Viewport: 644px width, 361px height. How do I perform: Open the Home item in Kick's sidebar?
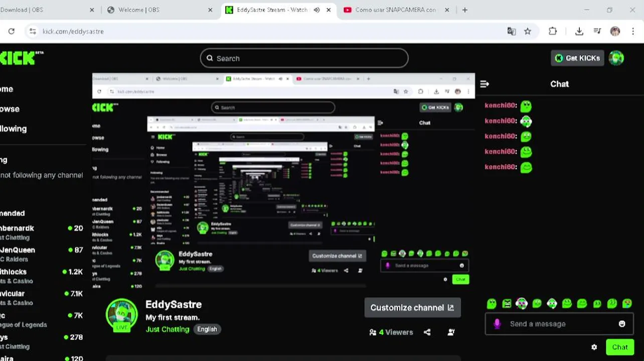tap(7, 89)
